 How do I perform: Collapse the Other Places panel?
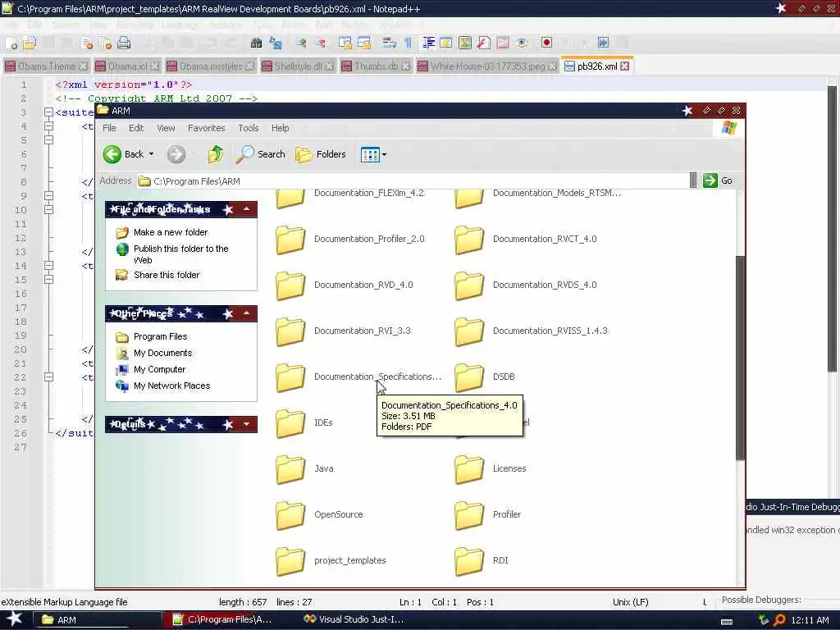pyautogui.click(x=246, y=313)
